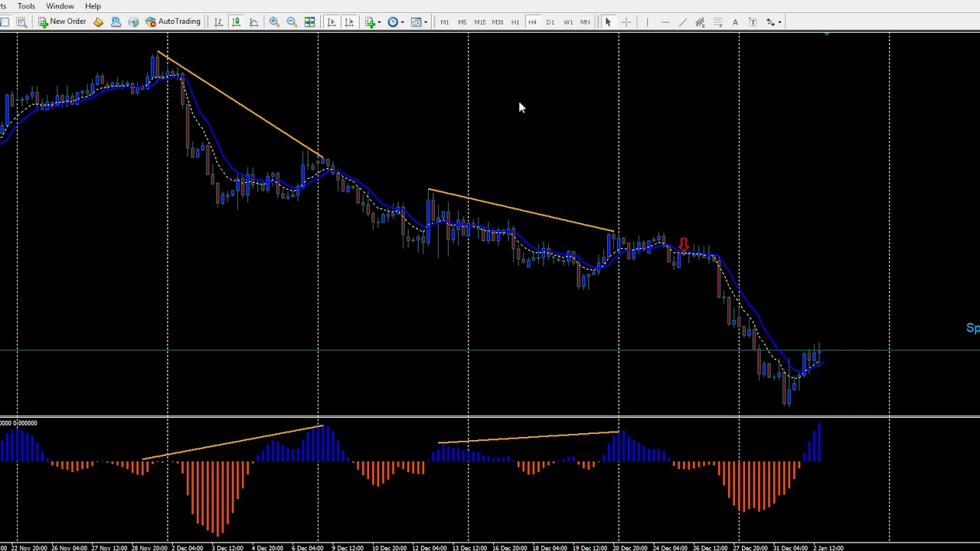Select the Equidistant Channel tool

coord(700,21)
